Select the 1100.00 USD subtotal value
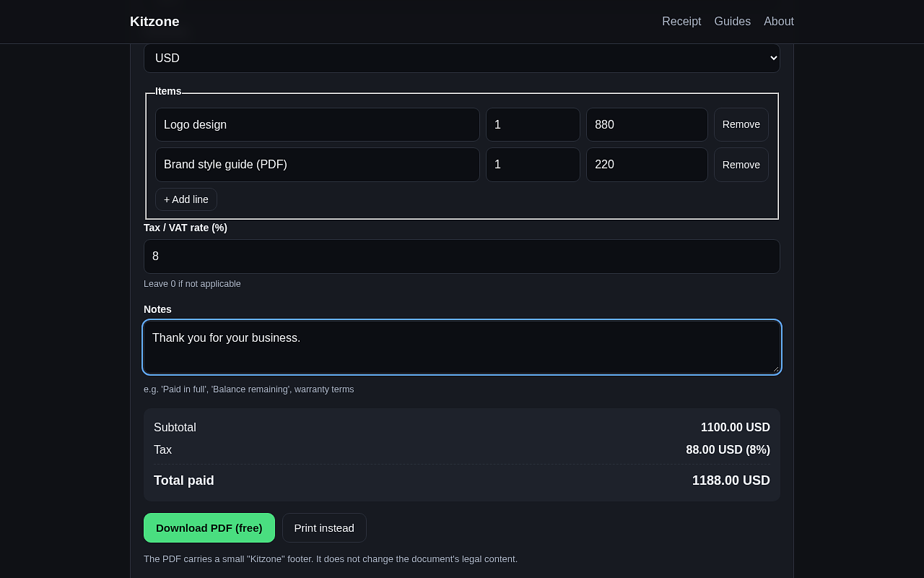The height and width of the screenshot is (578, 924). click(x=736, y=428)
